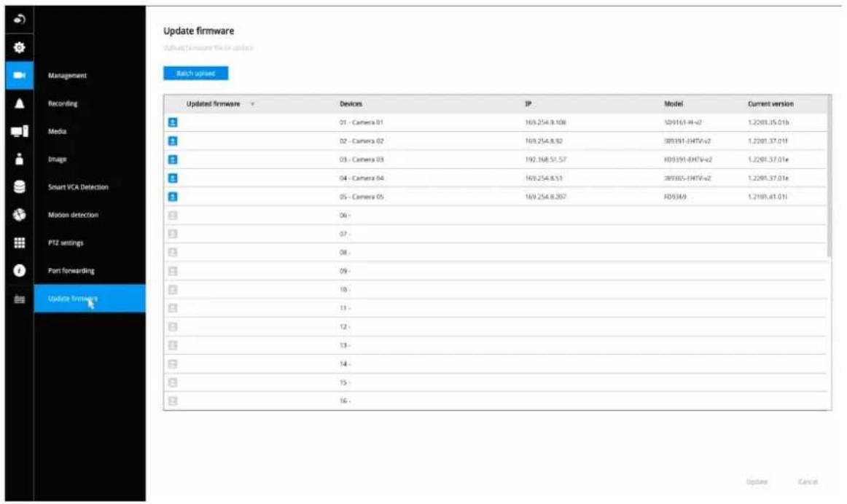Click the Current version column header

[x=771, y=103]
